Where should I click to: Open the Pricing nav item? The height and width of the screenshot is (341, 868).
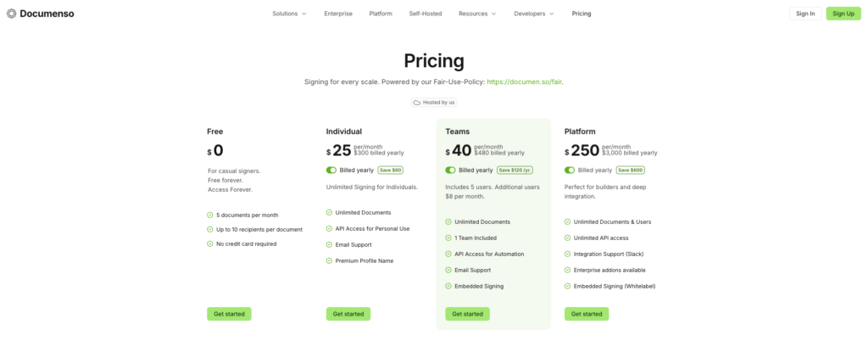pyautogui.click(x=581, y=14)
